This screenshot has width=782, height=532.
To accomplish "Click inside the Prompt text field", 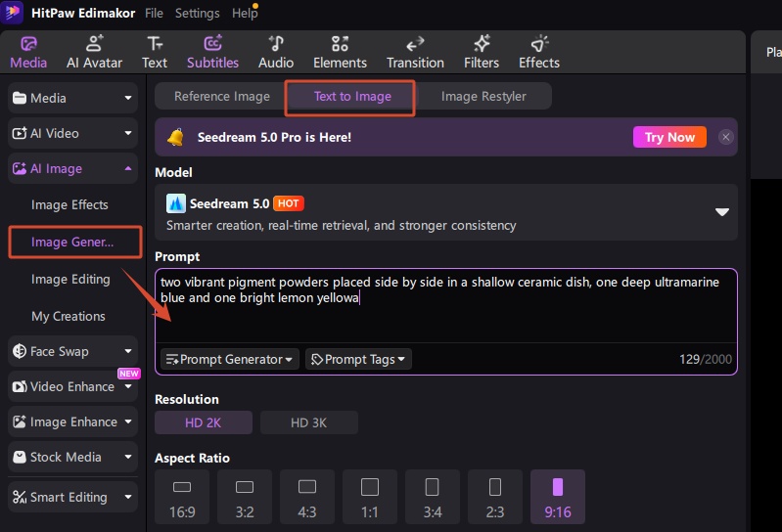I will click(x=446, y=305).
